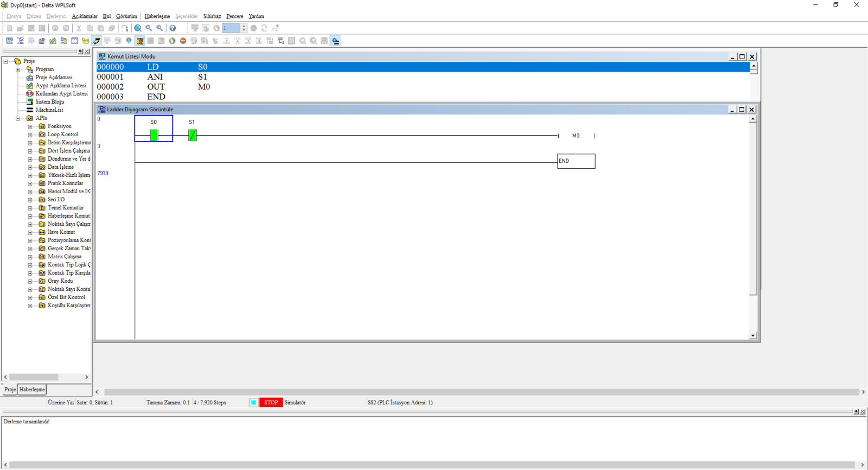
Task: Click the Kullanılan Aygıt Listesi icon
Action: [30, 94]
